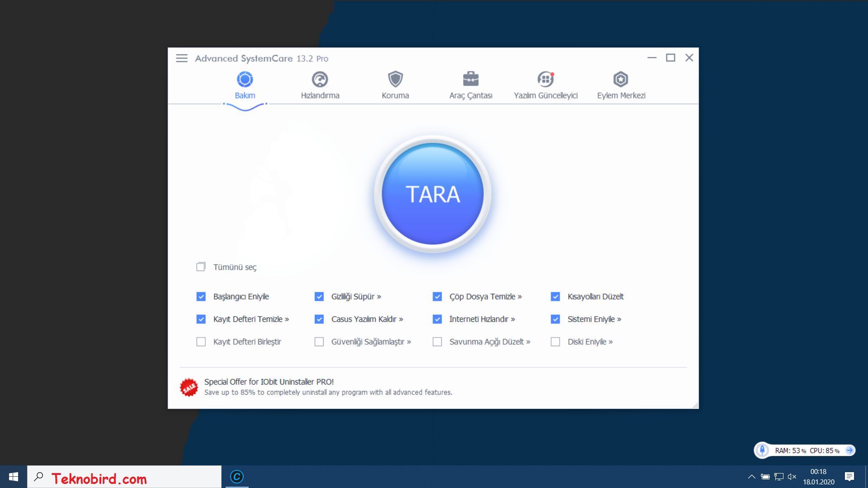Click the red SALE badge
The height and width of the screenshot is (488, 868).
pos(189,387)
